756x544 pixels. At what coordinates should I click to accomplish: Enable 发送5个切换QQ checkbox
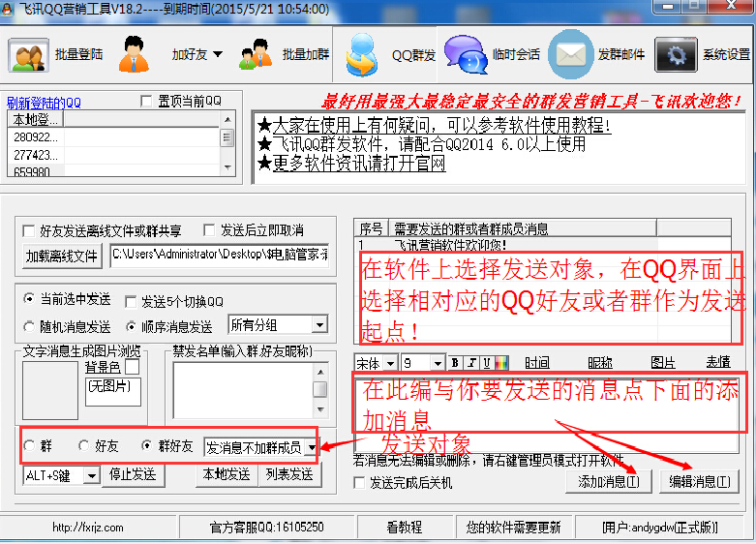130,302
